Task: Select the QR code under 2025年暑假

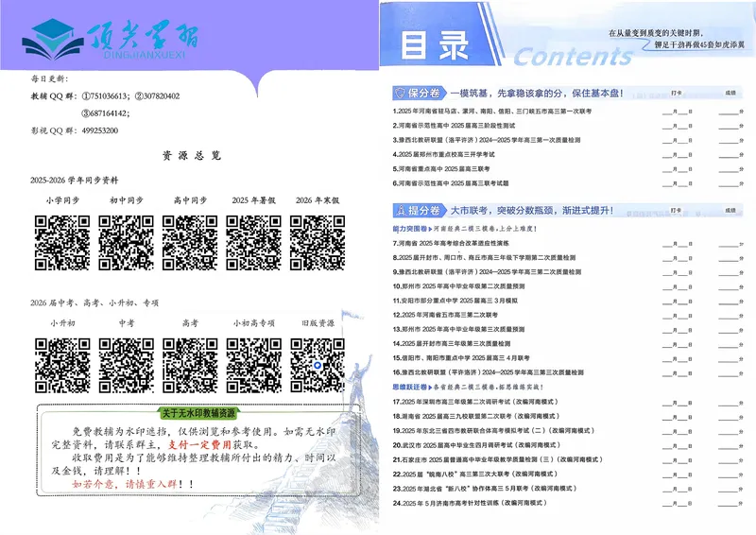Action: coord(253,243)
